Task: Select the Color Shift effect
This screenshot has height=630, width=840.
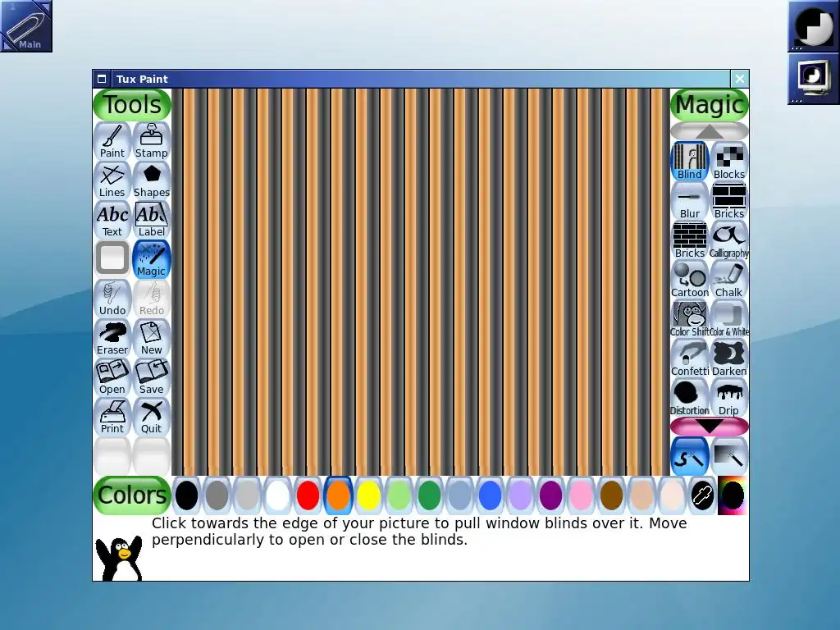Action: 689,319
